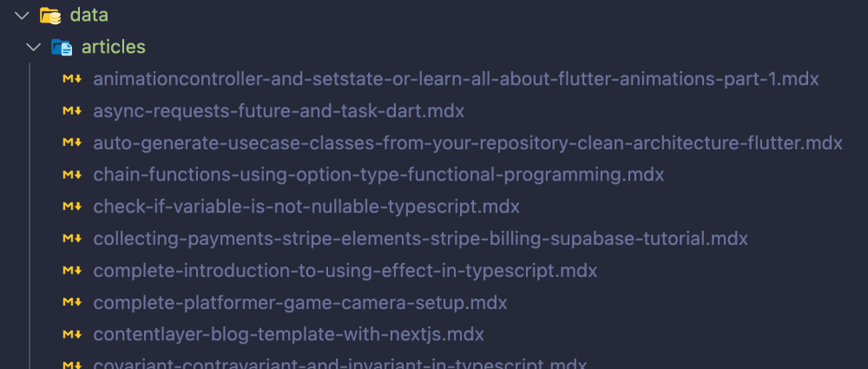868x369 pixels.
Task: Click markdown icon beside check-if-variable-is-not-nullable file
Action: 72,207
